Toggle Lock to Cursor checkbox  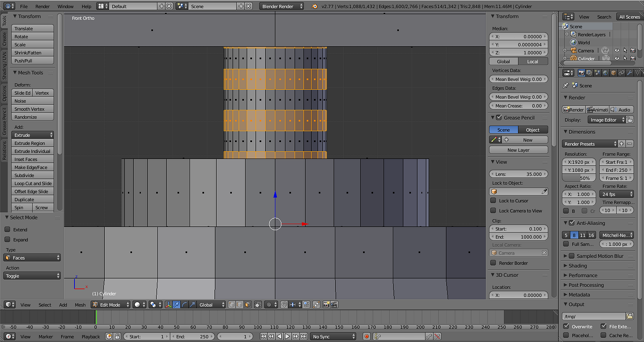click(493, 200)
